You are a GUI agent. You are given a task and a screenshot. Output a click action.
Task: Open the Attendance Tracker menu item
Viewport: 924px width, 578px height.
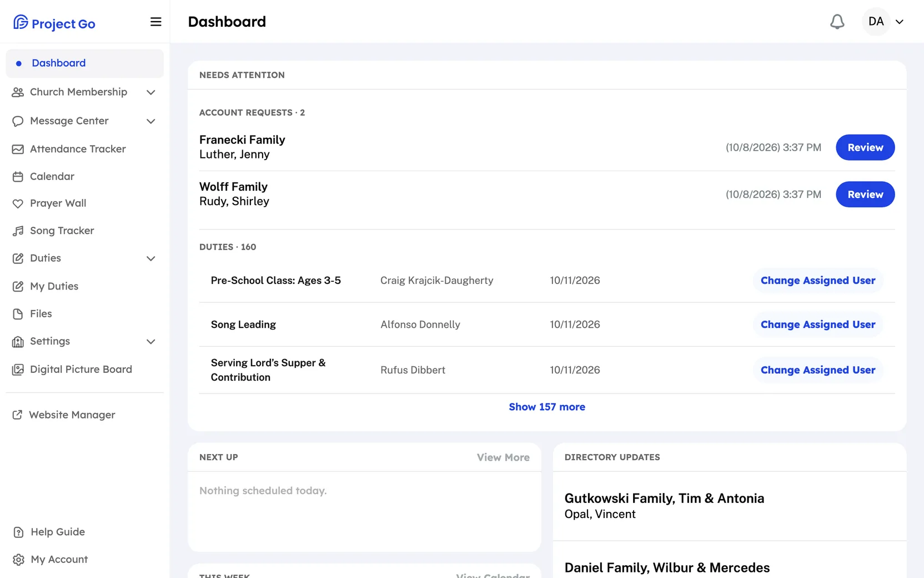84,149
